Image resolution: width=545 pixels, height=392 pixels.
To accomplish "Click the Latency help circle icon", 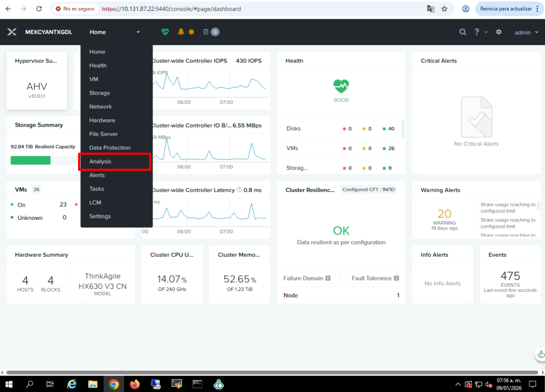I will 239,190.
